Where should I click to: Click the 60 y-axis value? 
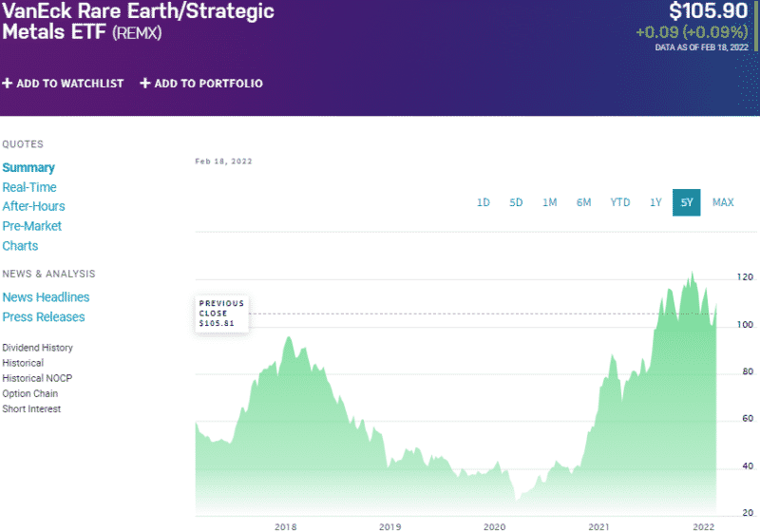click(748, 419)
